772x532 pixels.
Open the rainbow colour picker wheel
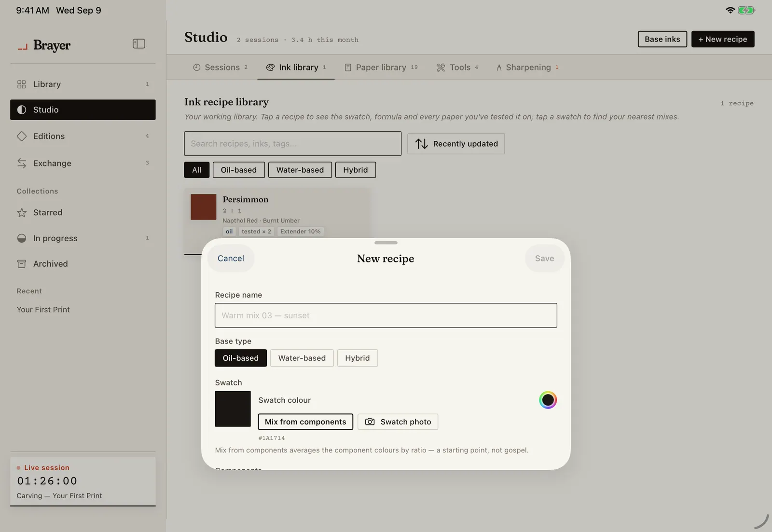(548, 400)
